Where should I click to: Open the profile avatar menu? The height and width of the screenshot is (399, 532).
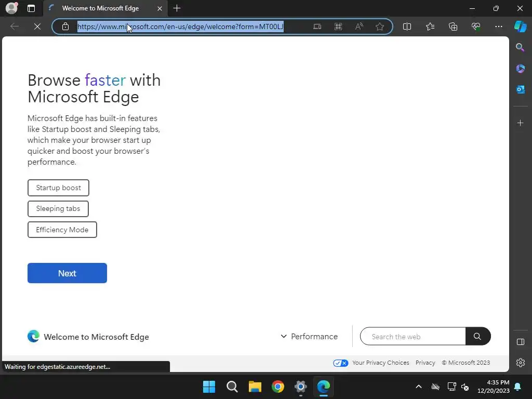point(11,8)
